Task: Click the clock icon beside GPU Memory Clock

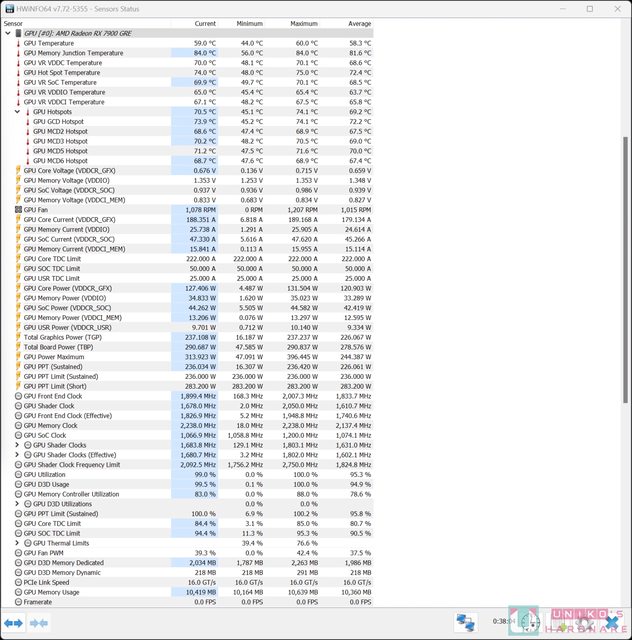Action: 18,425
